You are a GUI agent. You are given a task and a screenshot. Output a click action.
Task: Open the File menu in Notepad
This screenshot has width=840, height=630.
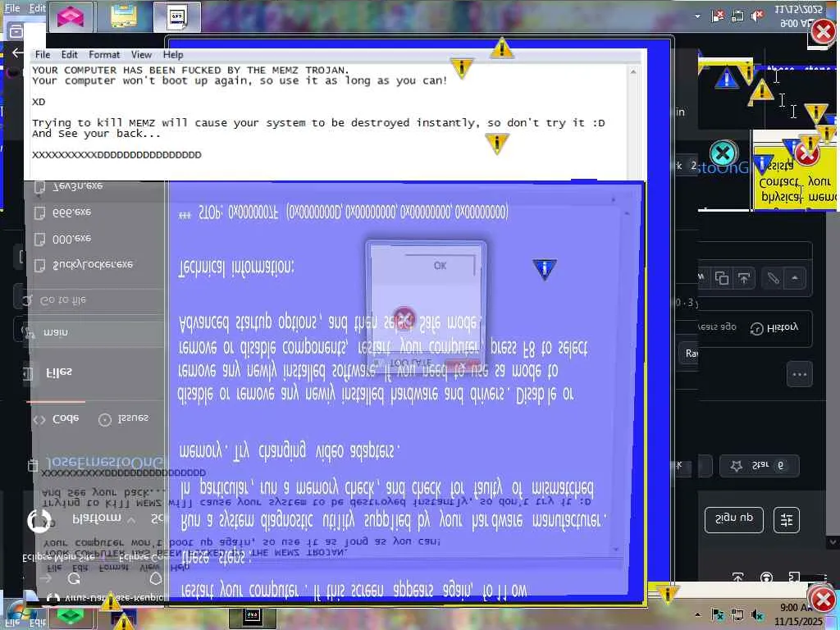point(43,55)
